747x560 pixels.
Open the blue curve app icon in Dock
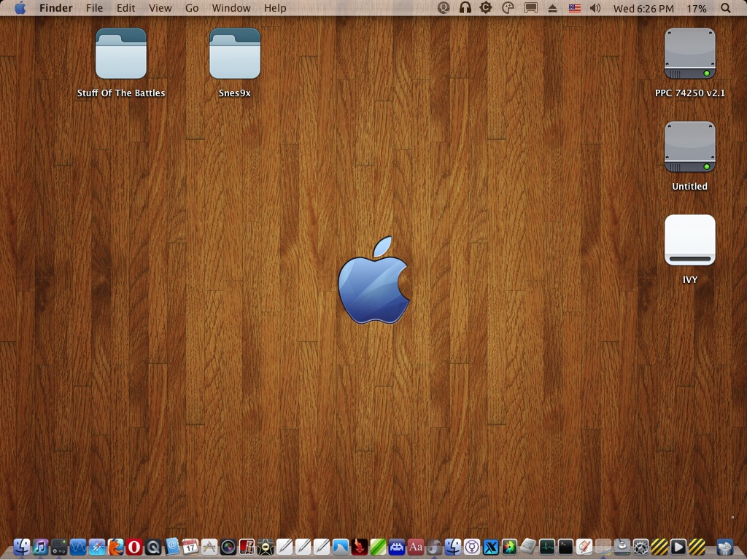coord(341,547)
